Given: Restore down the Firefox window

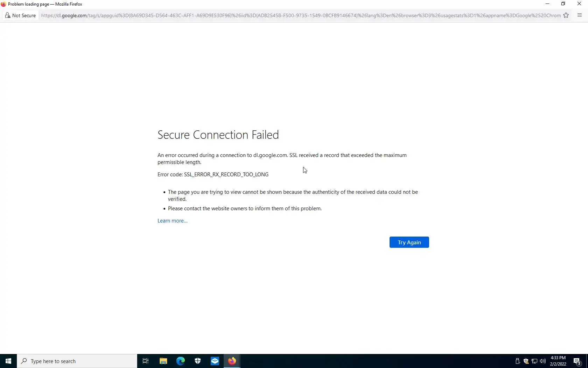Looking at the screenshot, I should coord(563,4).
